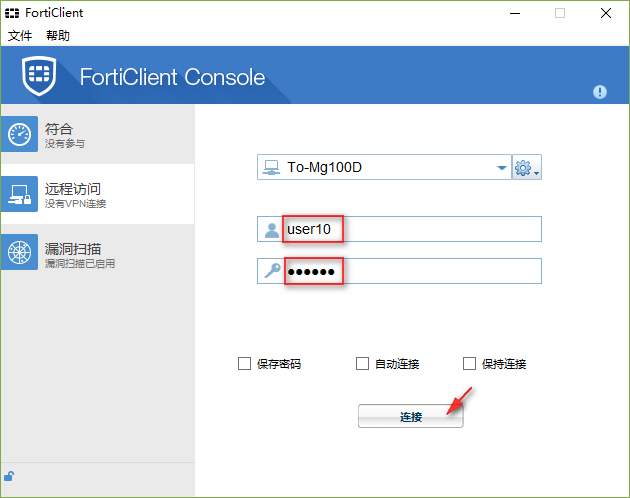Expand the To-Mg100D connection dropdown arrow
The image size is (630, 498).
[501, 168]
